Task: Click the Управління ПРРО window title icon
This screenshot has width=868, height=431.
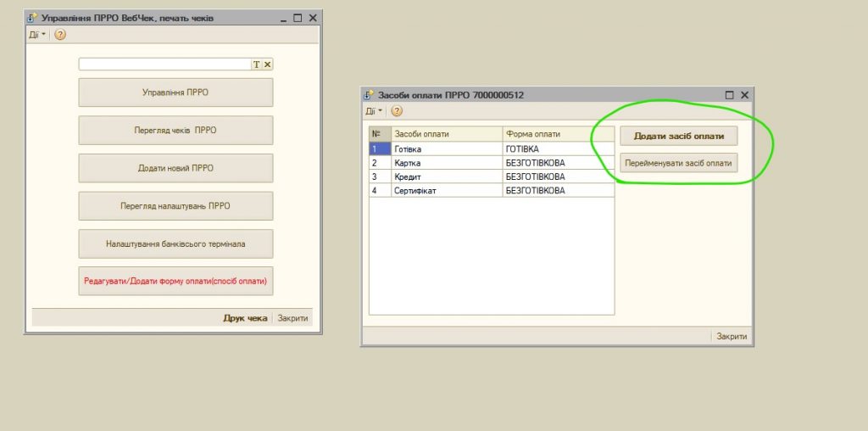Action: (34, 18)
